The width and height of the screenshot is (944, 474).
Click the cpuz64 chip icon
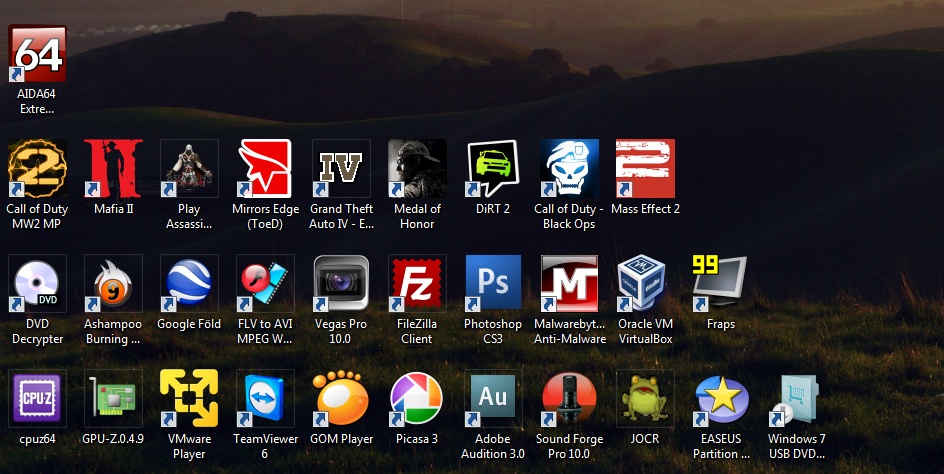[37, 398]
